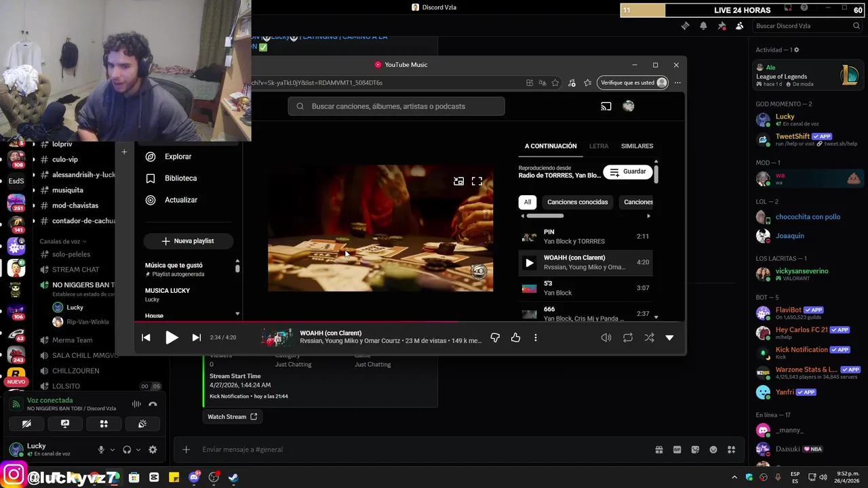Click the Verifique que es usted button

[x=633, y=83]
